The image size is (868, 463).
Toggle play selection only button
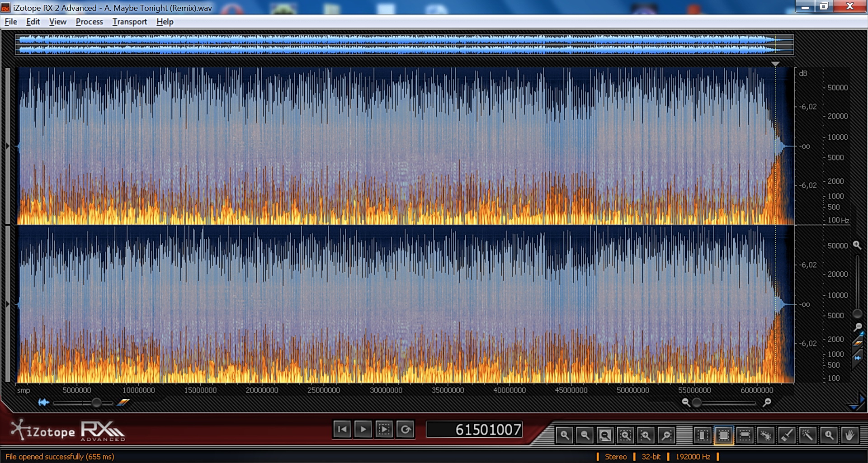click(x=384, y=429)
